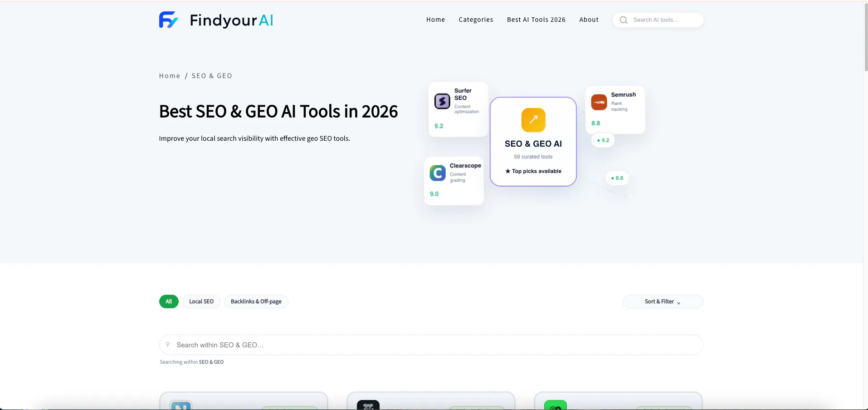Image resolution: width=868 pixels, height=410 pixels.
Task: Open the Semrush card title
Action: pos(623,94)
